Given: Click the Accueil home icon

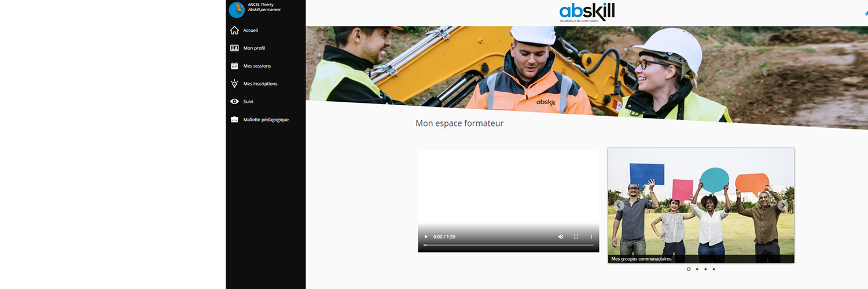Looking at the screenshot, I should click(234, 31).
